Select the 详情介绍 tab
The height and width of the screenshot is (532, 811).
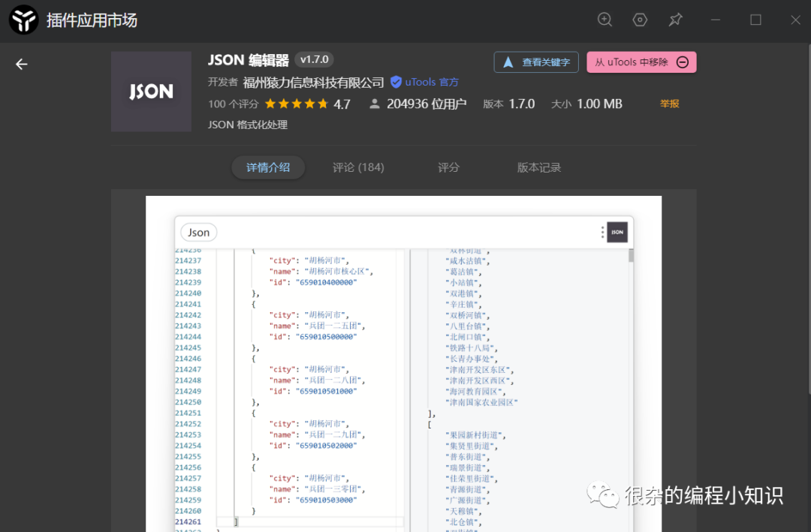(268, 167)
